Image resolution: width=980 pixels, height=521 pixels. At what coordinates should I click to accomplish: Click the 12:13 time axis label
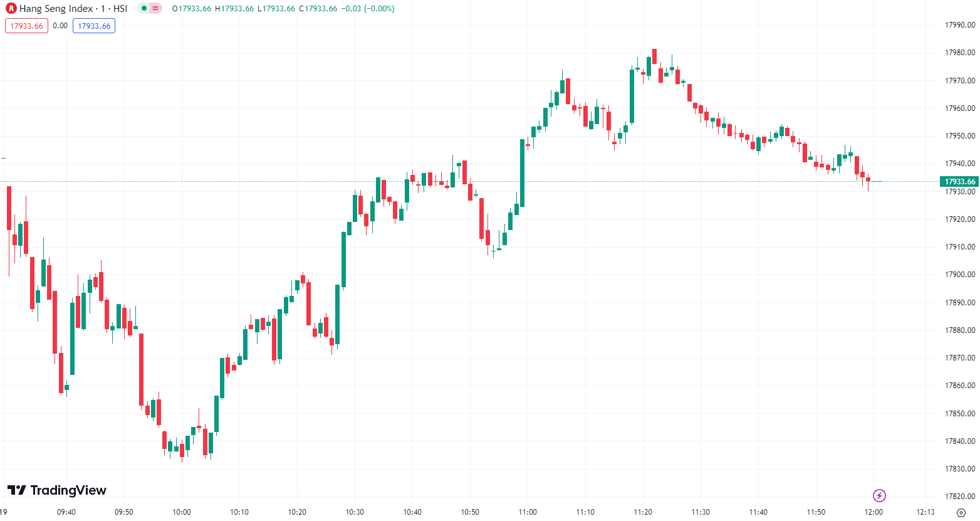(925, 512)
